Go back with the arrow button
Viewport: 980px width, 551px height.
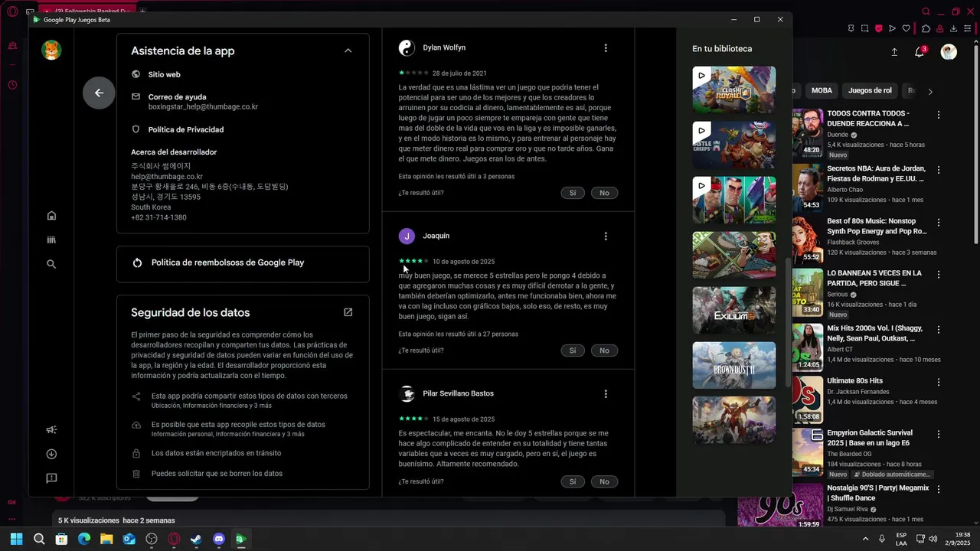click(99, 93)
